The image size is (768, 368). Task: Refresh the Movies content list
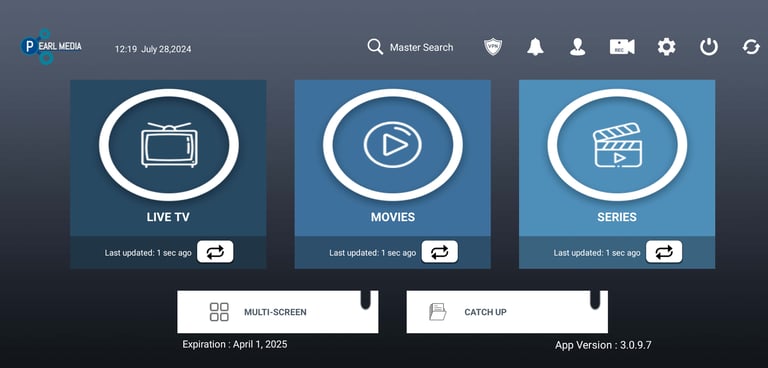click(439, 252)
